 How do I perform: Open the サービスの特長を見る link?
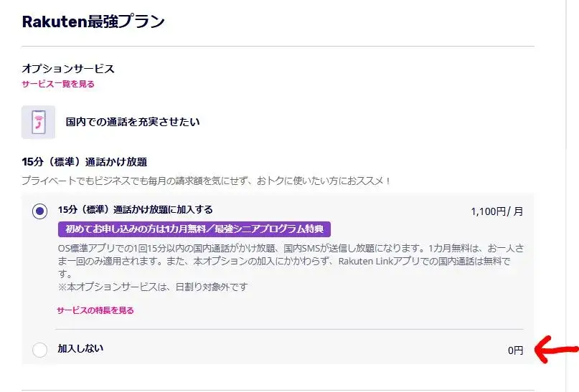[x=95, y=310]
